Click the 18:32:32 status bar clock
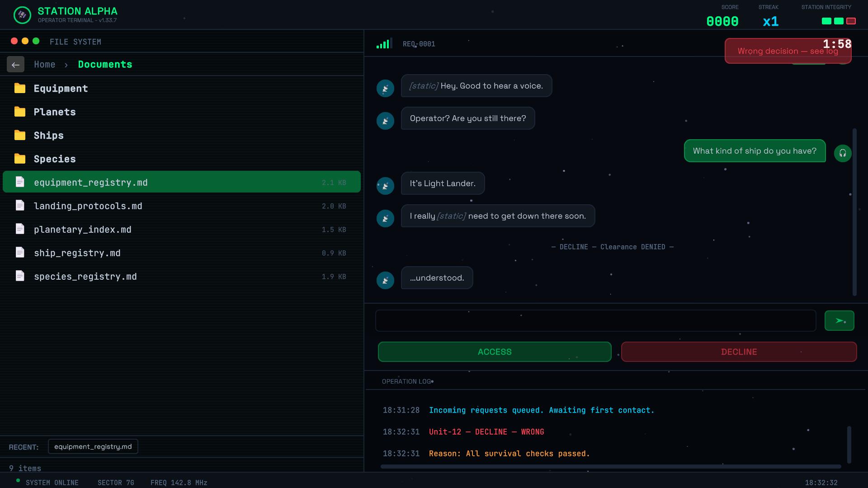The height and width of the screenshot is (488, 868). coord(821,483)
